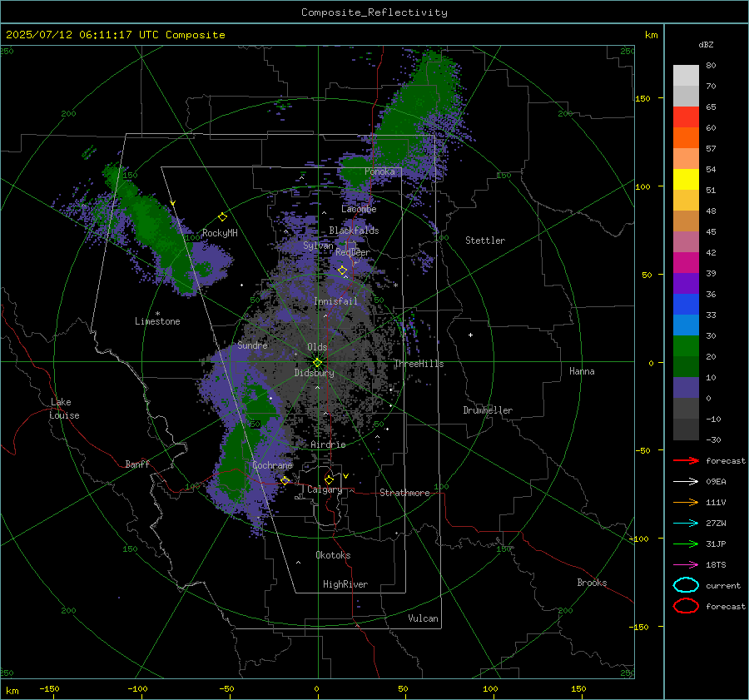749x700 pixels.
Task: Click the Vulcan label
Action: pyautogui.click(x=423, y=618)
